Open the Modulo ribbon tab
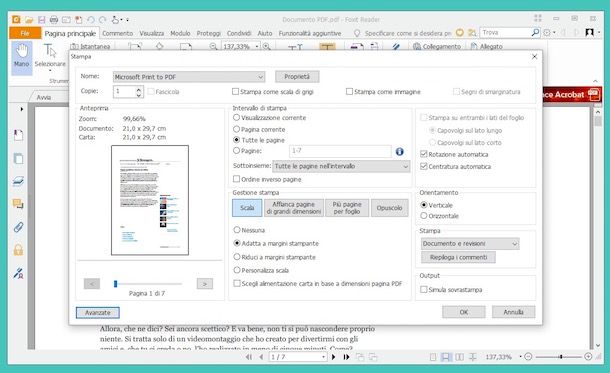The height and width of the screenshot is (373, 610). point(180,33)
